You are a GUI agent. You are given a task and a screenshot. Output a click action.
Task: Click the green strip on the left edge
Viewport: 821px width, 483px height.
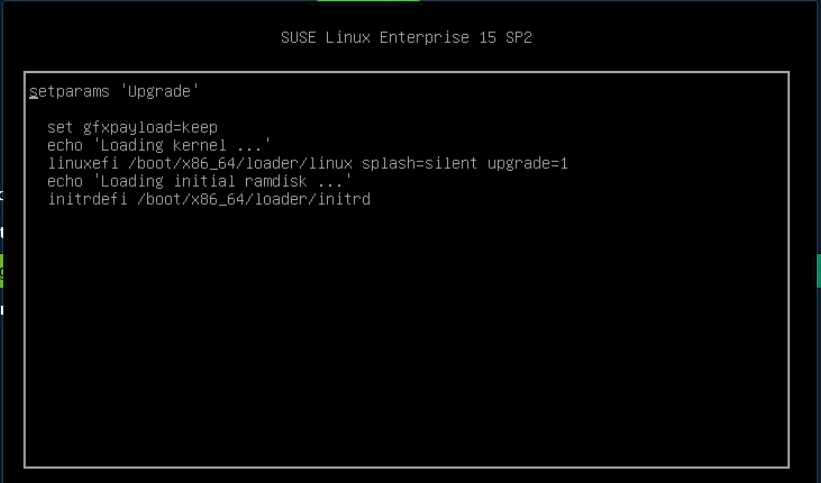click(x=2, y=271)
